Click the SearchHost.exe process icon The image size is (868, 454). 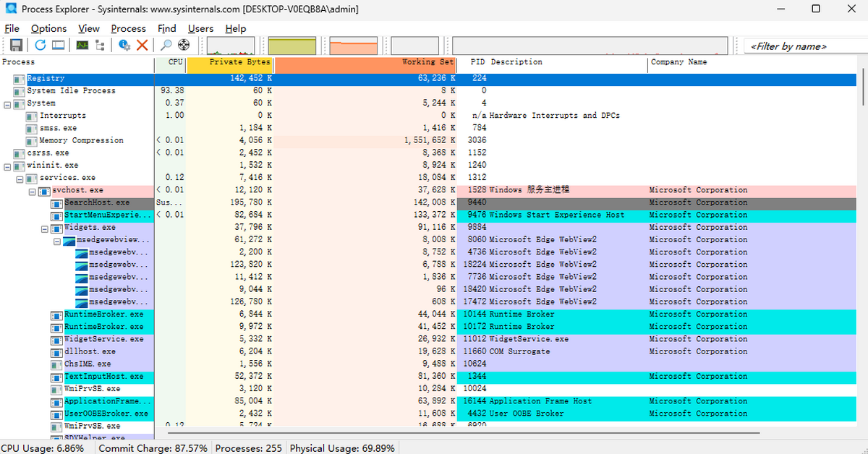pyautogui.click(x=56, y=203)
